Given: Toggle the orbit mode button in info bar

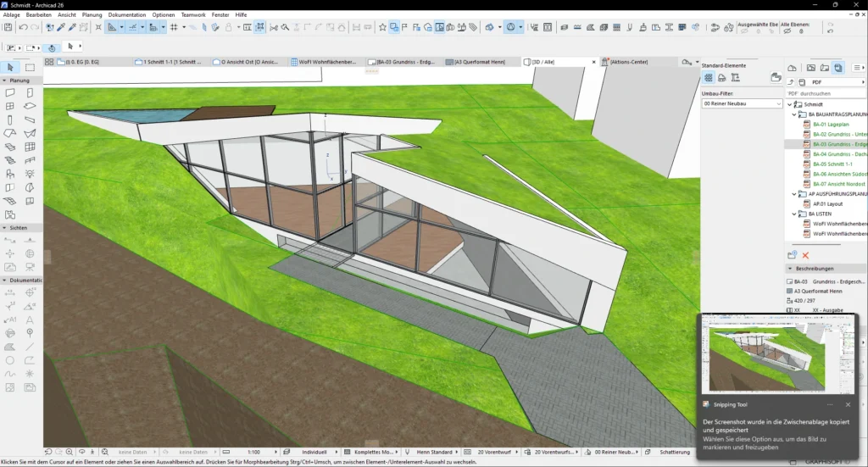Looking at the screenshot, I should pos(52,47).
